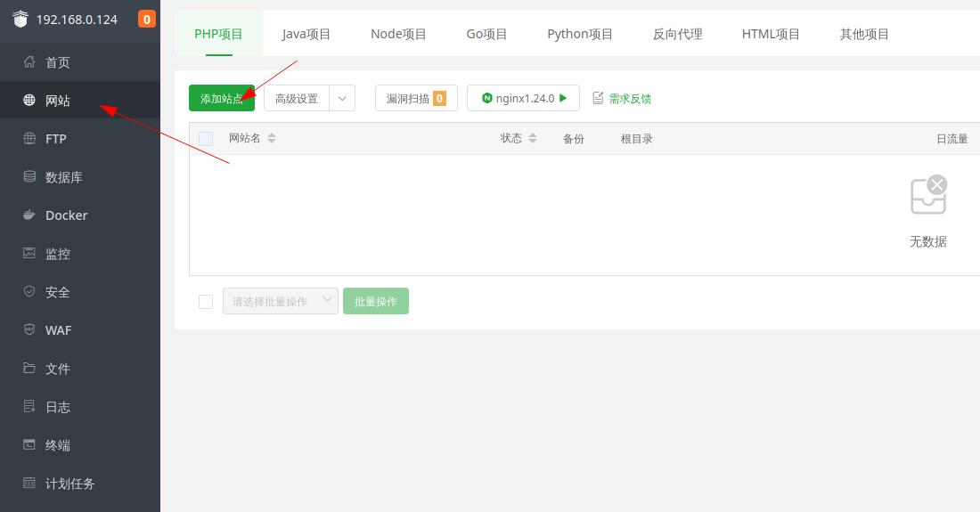The width and height of the screenshot is (980, 512).
Task: Open the files folder icon
Action: (x=29, y=369)
